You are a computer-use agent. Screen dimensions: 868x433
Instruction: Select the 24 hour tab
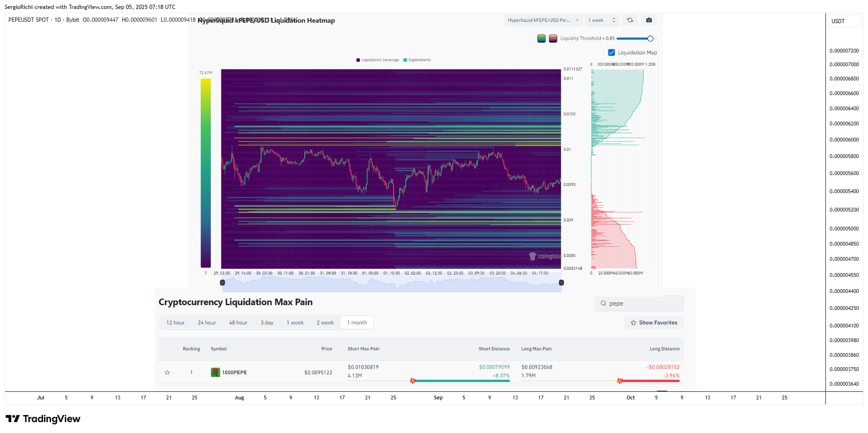(207, 323)
